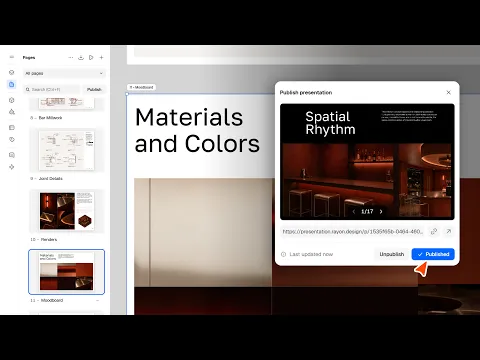The image size is (480, 360).
Task: Go to previous slide in preview
Action: pos(354,211)
